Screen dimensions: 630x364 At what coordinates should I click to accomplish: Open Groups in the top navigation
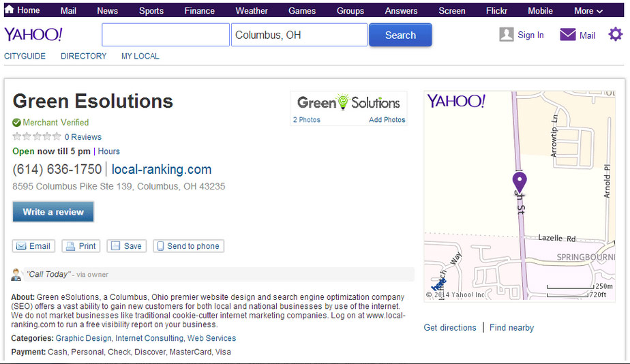[x=350, y=11]
